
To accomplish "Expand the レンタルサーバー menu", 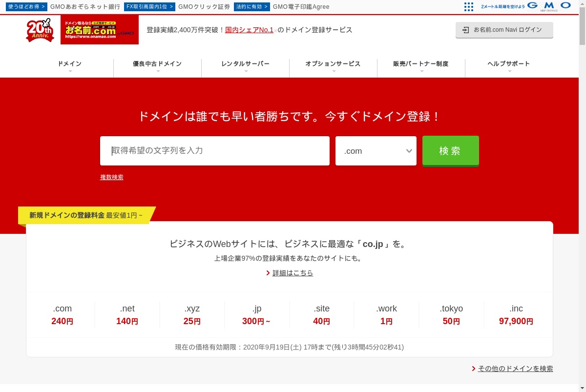I will click(x=245, y=66).
